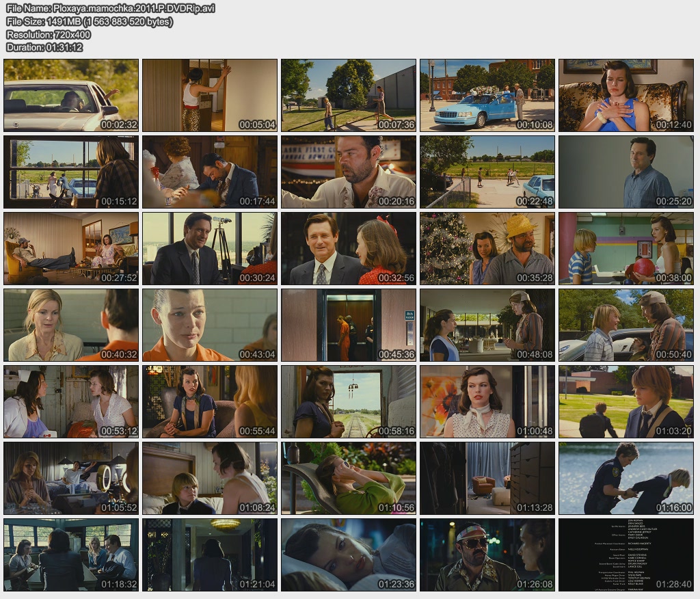Select the dark hallway frame at 01:21:04
The width and height of the screenshot is (700, 599).
click(210, 555)
